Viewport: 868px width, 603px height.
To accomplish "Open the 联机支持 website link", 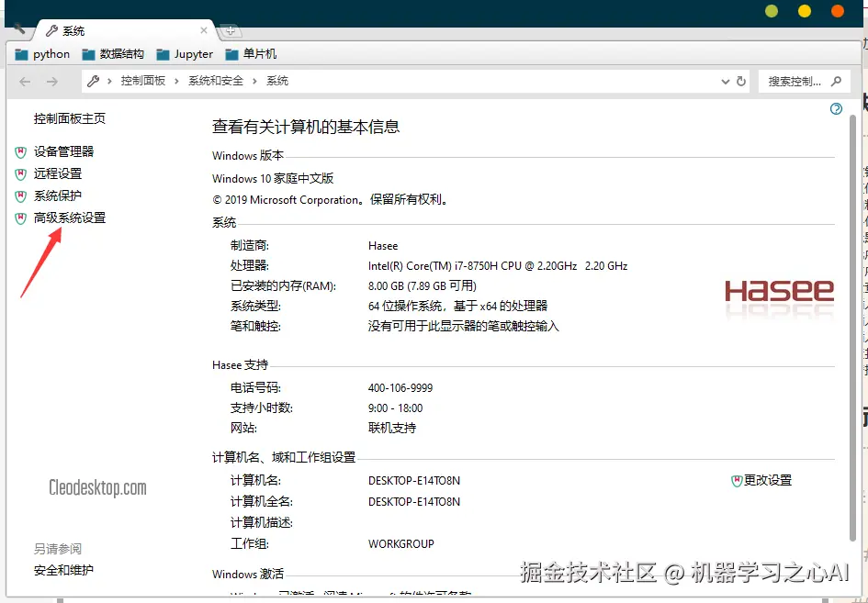I will (x=392, y=428).
